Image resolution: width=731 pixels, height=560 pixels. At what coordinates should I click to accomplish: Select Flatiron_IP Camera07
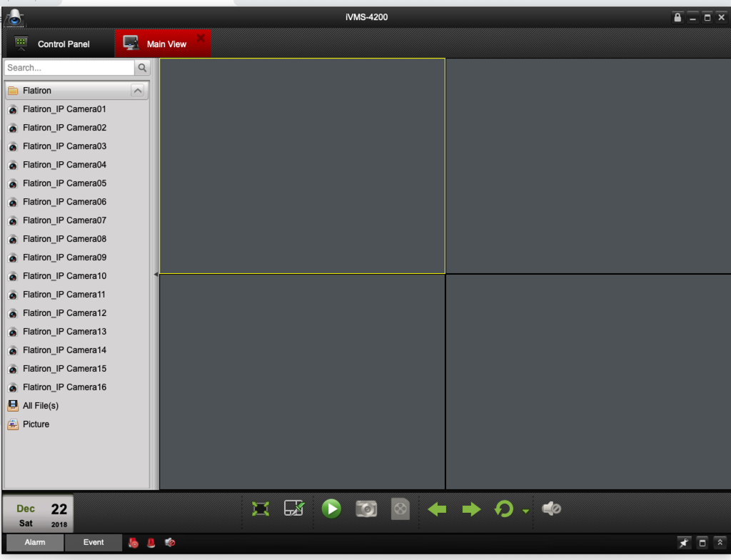(76, 220)
